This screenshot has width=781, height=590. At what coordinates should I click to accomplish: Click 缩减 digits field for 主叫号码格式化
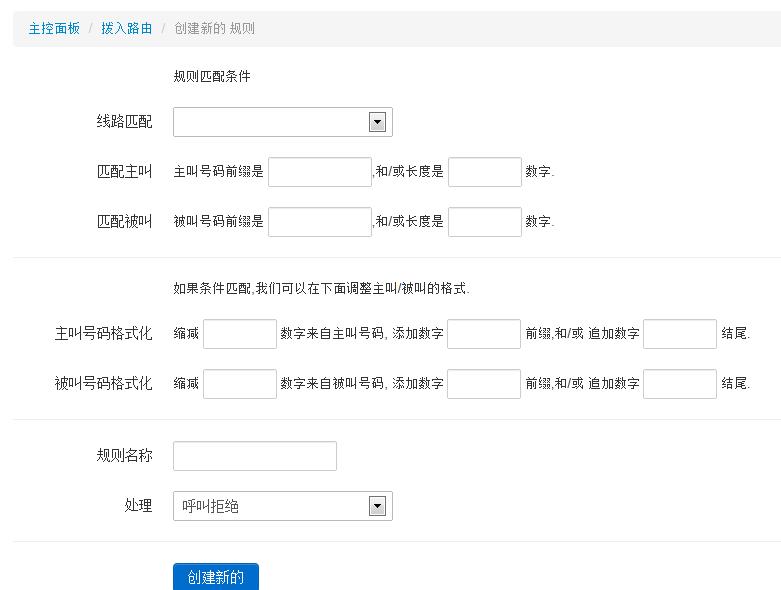[240, 334]
